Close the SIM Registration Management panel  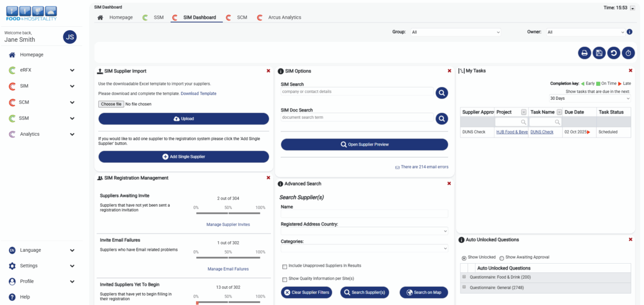point(268,178)
